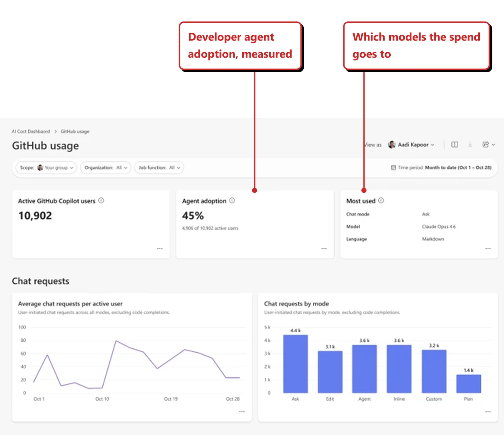
Task: Click the Oct 10 axis label
Action: (102, 399)
